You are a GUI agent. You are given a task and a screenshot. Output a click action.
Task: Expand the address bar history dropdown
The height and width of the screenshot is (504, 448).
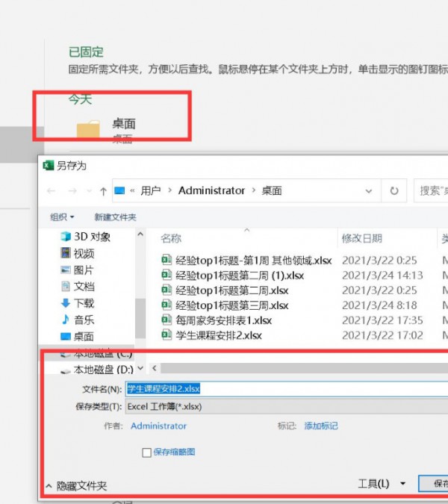[369, 191]
